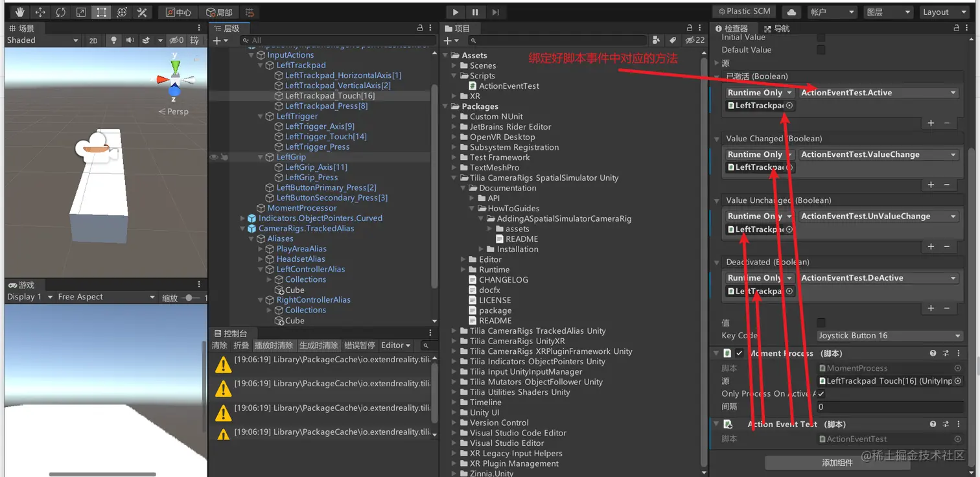
Task: Open cloud services icon
Action: (791, 12)
